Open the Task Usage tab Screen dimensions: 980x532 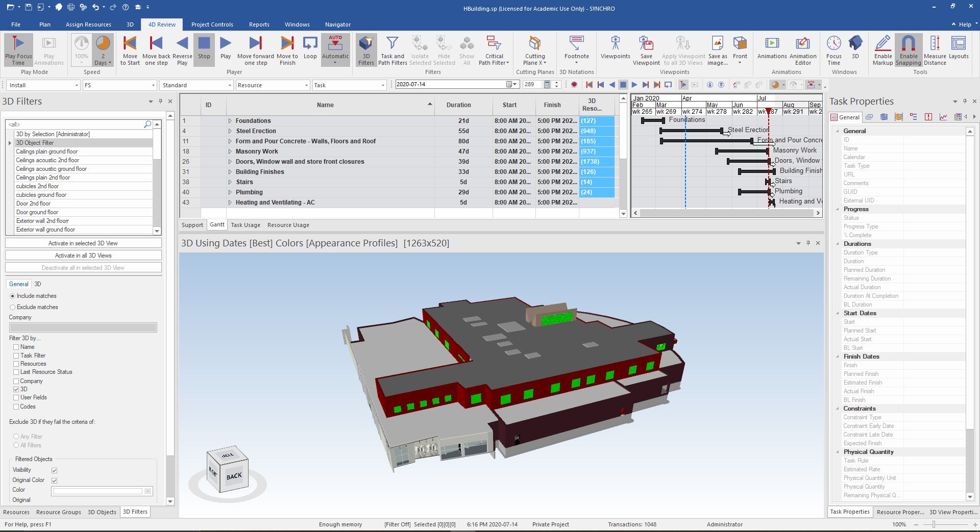click(x=246, y=225)
